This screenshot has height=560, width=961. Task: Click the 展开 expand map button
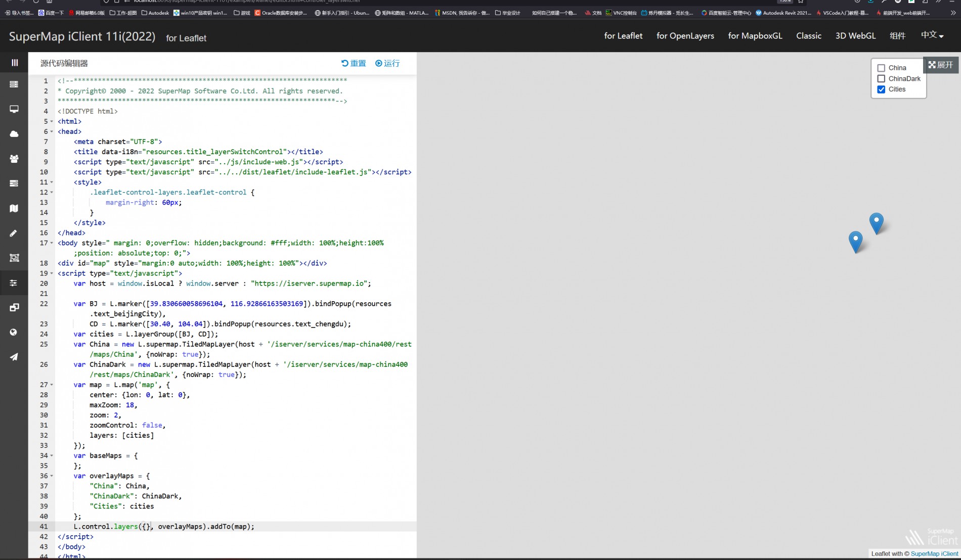pyautogui.click(x=941, y=65)
